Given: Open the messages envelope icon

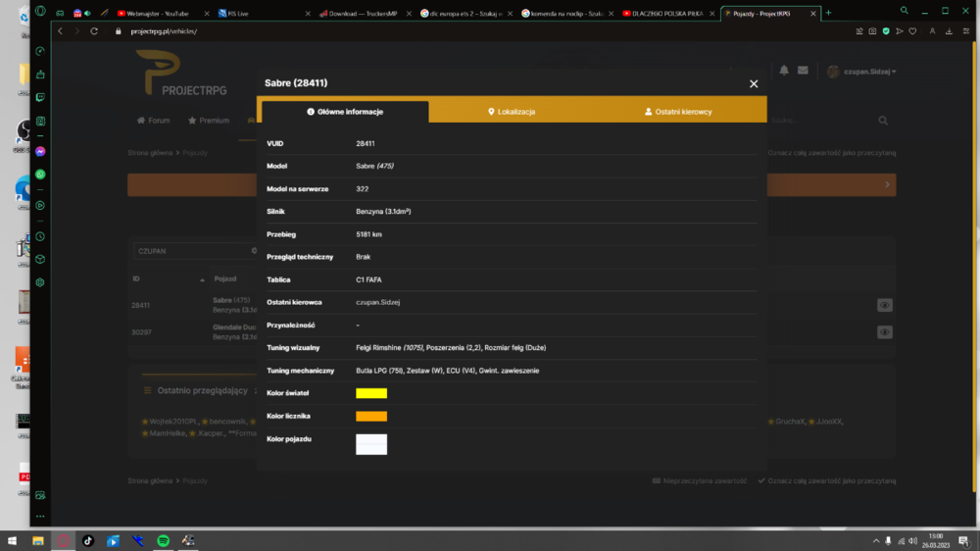Looking at the screenshot, I should 803,71.
